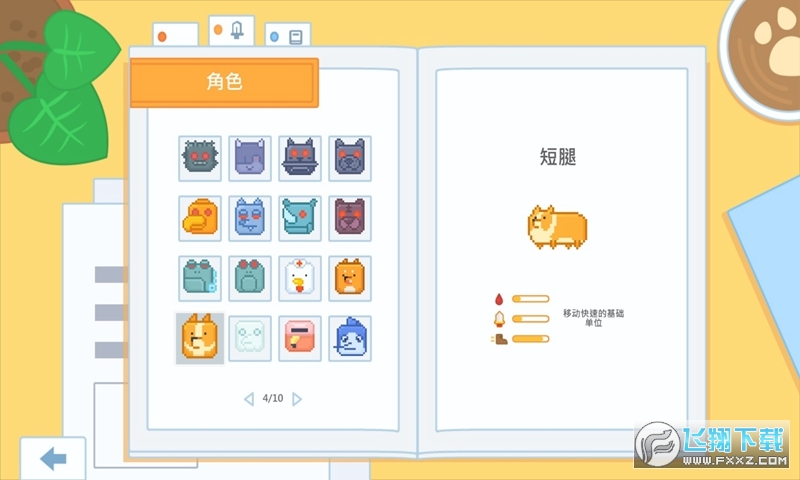The width and height of the screenshot is (800, 480).
Task: Select the brown bear with red eyes
Action: (350, 217)
